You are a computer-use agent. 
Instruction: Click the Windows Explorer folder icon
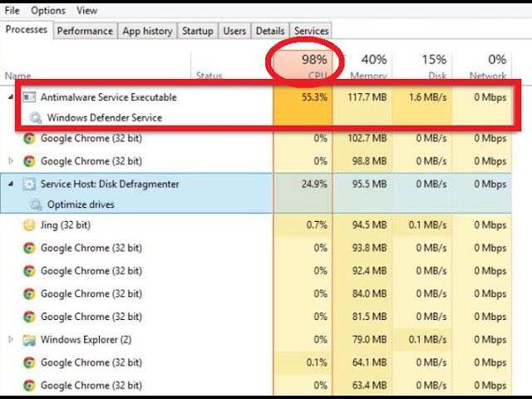[x=29, y=340]
